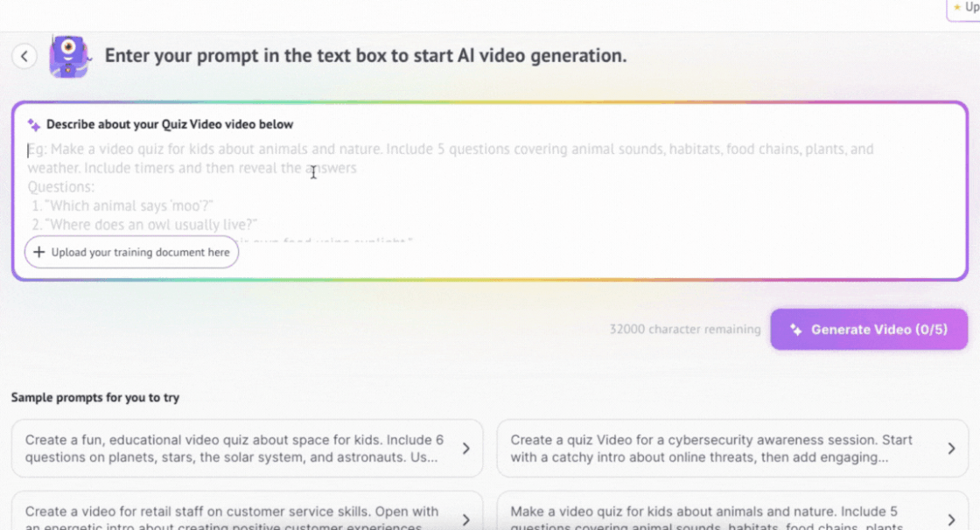Screen dimensions: 980x530
Task: Click the 32000 character remaining counter
Action: coord(684,330)
